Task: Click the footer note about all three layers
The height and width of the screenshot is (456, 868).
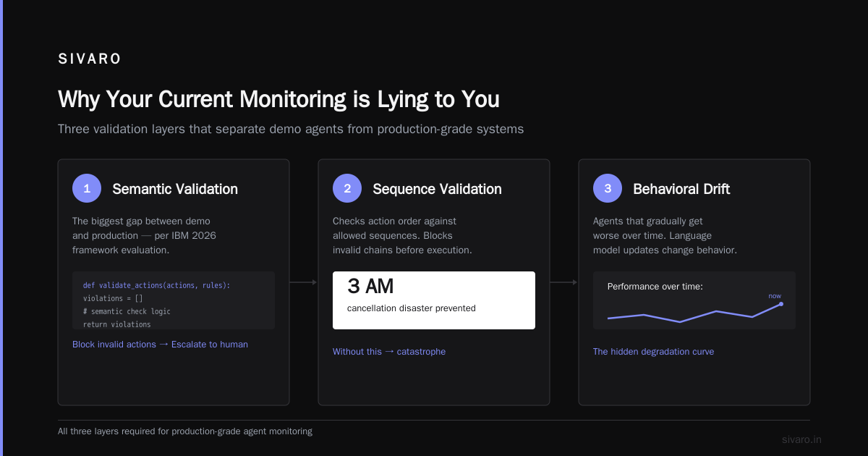Action: 185,431
